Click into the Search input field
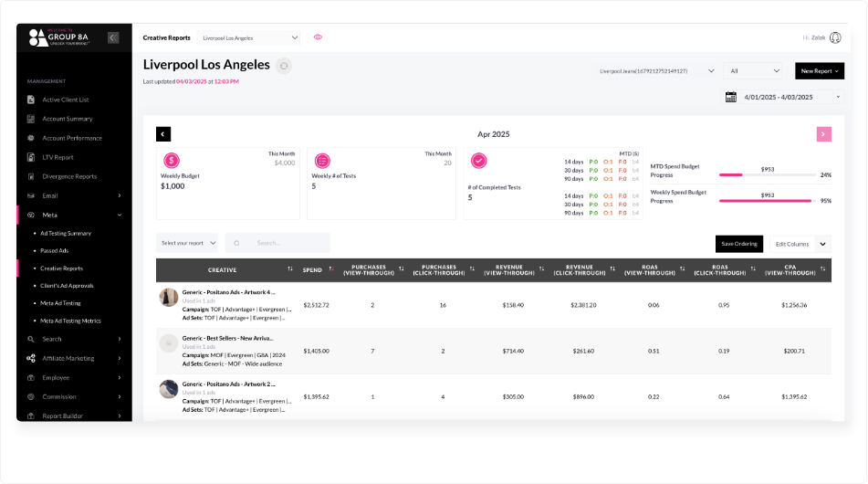 [x=277, y=243]
